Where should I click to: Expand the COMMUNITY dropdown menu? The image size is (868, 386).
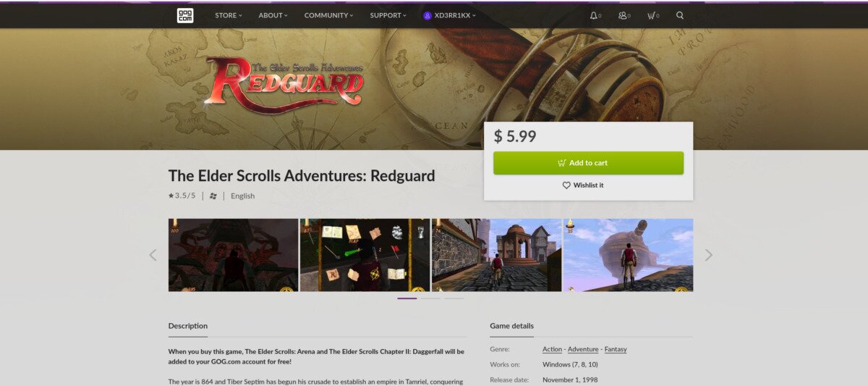(329, 15)
